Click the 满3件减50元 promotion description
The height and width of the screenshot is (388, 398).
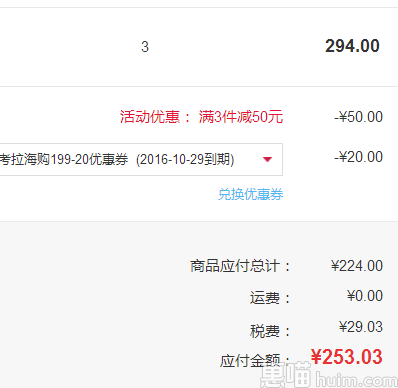point(241,117)
